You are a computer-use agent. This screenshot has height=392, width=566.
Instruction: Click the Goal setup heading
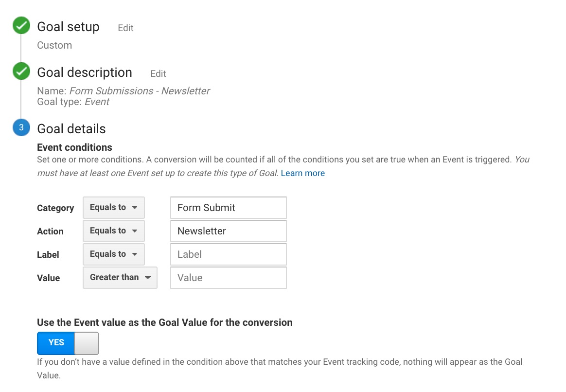coord(68,27)
